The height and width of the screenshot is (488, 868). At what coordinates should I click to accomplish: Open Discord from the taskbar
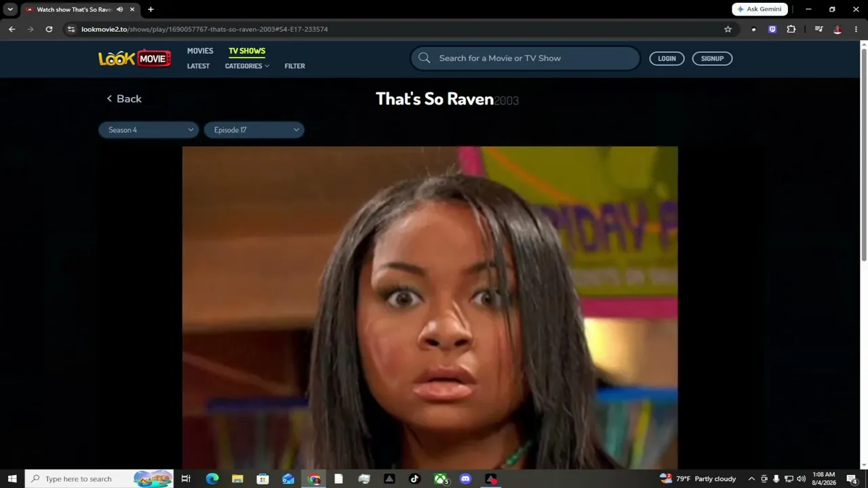[x=466, y=479]
